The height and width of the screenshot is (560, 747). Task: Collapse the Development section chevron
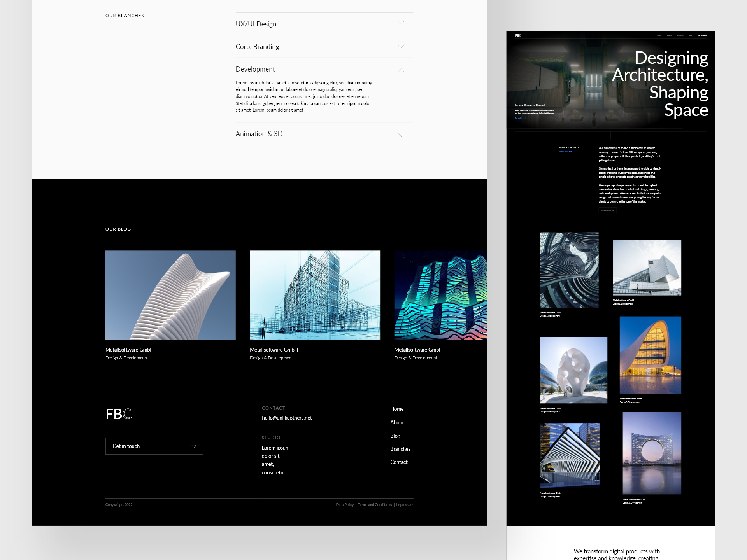pos(401,70)
